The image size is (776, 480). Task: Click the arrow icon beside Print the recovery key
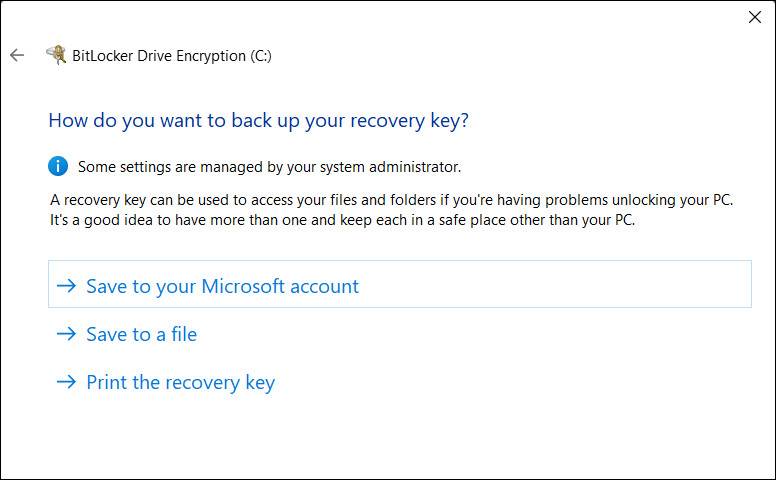(67, 382)
